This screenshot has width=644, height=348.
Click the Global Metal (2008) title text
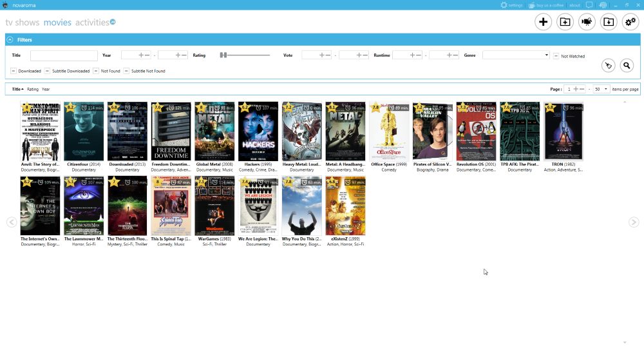(214, 164)
